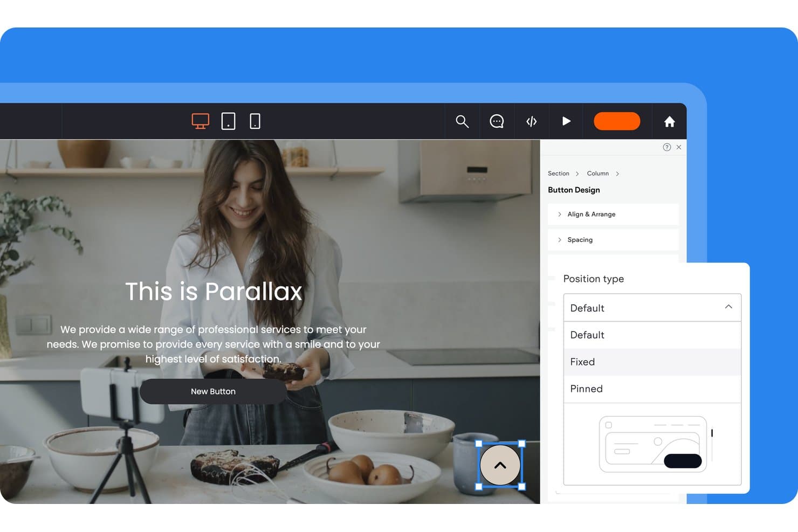The height and width of the screenshot is (532, 798).
Task: Choose Pinned position type option
Action: (652, 389)
